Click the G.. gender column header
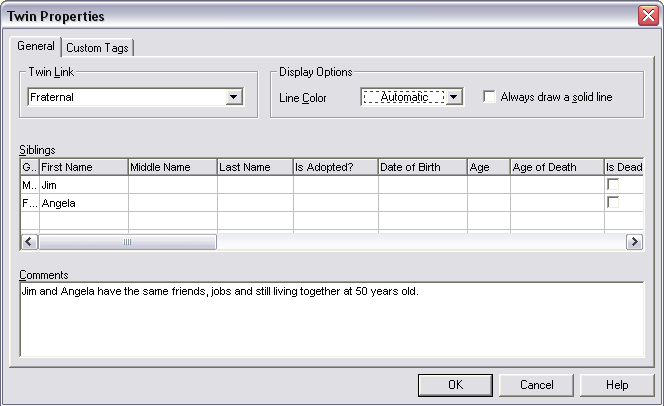664x406 pixels. click(30, 167)
